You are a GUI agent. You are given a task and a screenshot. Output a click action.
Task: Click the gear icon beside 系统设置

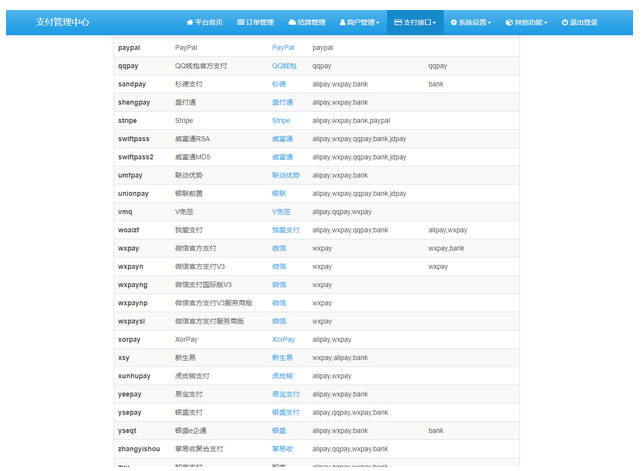coord(454,21)
